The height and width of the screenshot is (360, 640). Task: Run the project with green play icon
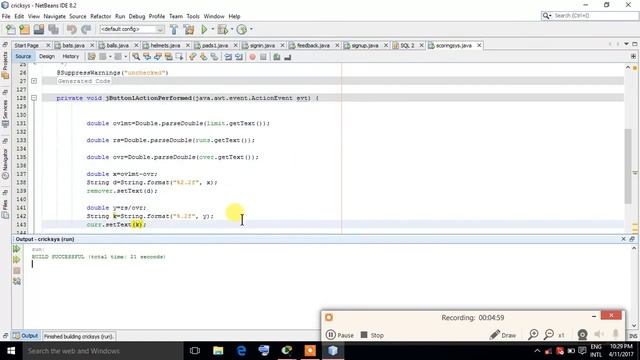coord(204,29)
